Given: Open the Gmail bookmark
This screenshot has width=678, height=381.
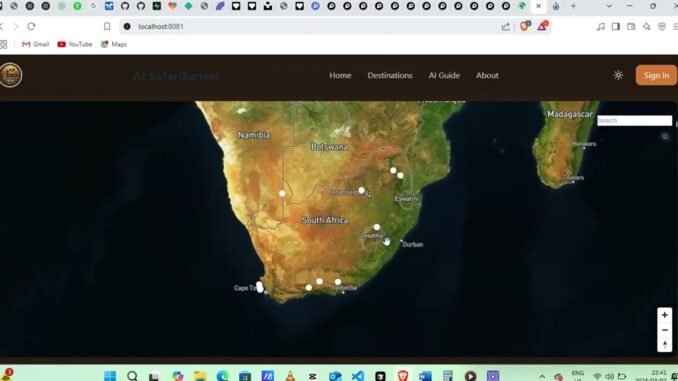Looking at the screenshot, I should (x=35, y=44).
